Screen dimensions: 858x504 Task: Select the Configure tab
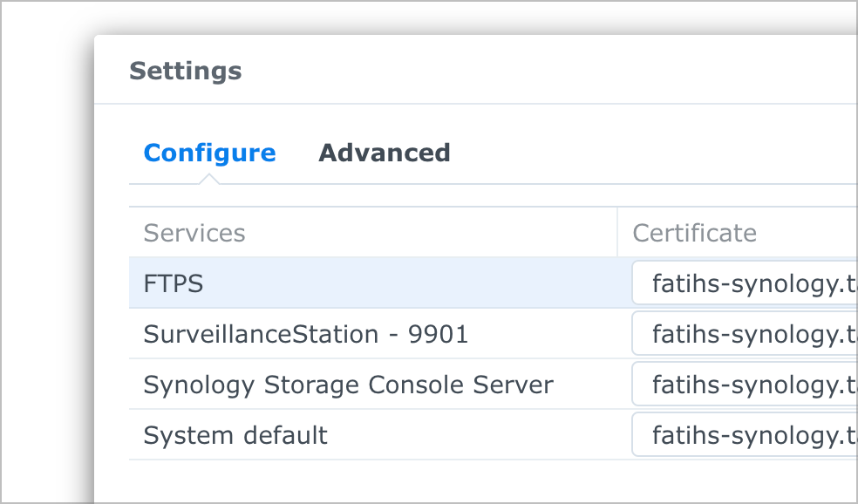pyautogui.click(x=209, y=153)
